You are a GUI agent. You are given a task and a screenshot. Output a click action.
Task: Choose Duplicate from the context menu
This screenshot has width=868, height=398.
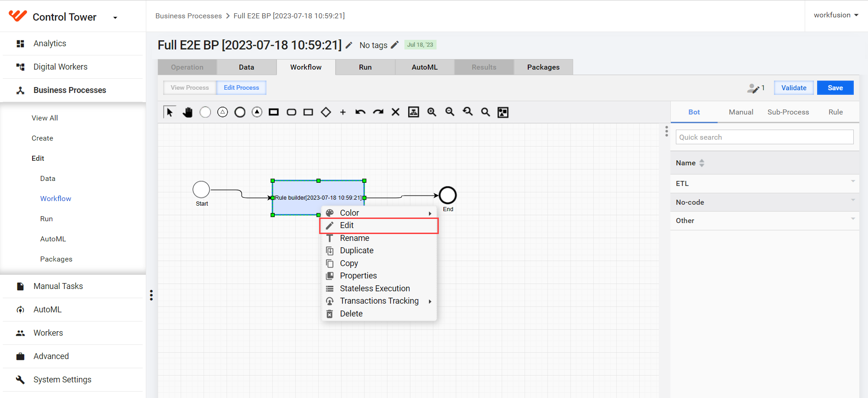coord(379,251)
